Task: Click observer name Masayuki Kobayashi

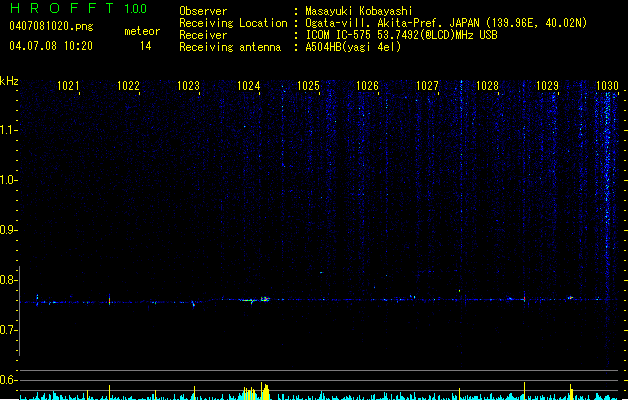Action: click(359, 11)
